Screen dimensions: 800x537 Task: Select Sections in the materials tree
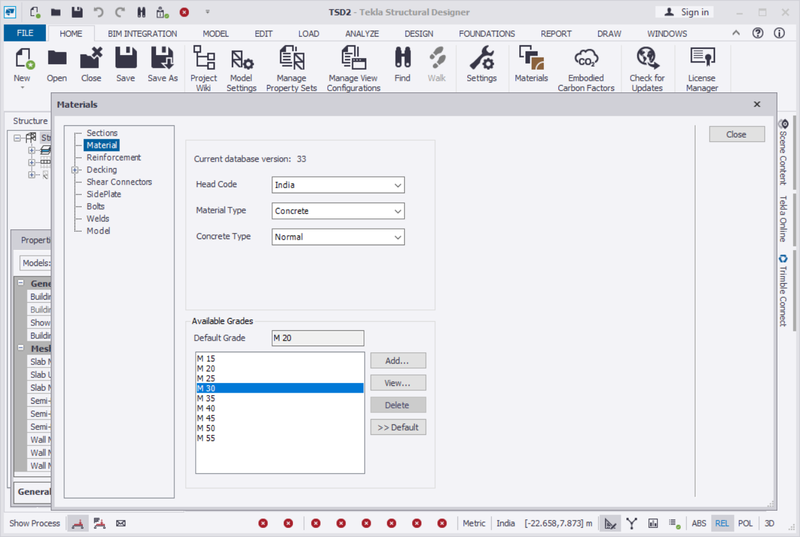[102, 133]
